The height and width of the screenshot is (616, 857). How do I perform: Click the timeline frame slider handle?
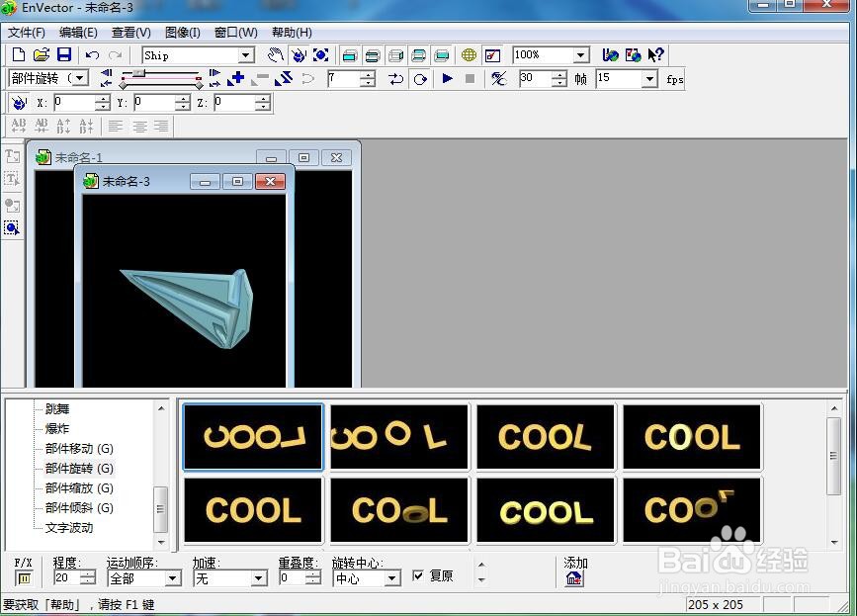[138, 72]
